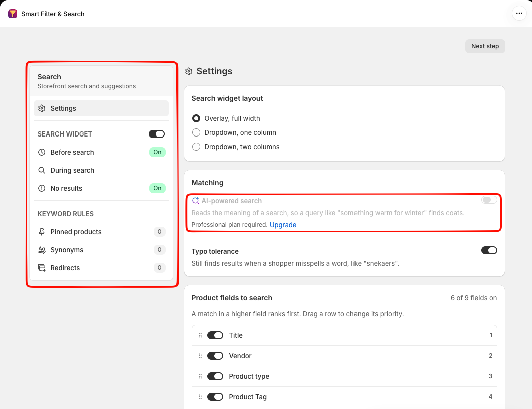
Task: Open Redirects in sidebar
Action: click(x=101, y=268)
